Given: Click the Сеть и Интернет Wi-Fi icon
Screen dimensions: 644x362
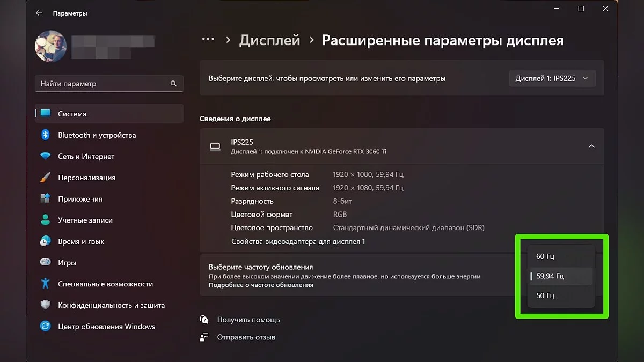Looking at the screenshot, I should tap(46, 156).
